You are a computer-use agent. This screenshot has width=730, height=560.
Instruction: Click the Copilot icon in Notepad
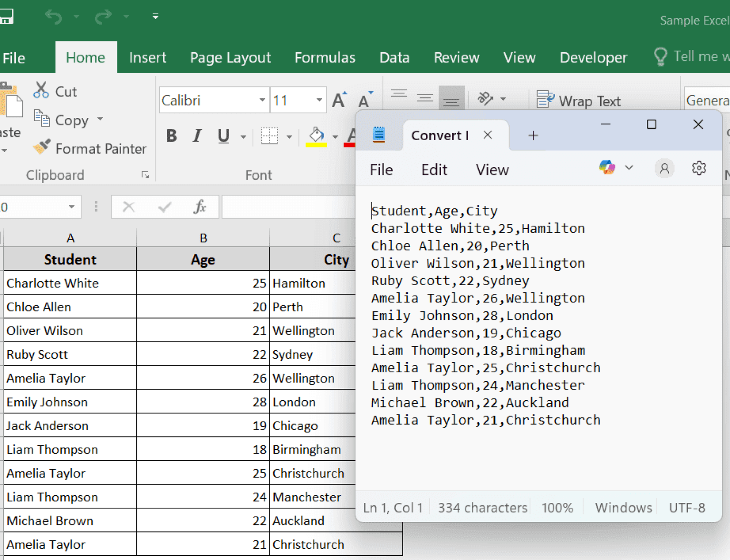607,168
